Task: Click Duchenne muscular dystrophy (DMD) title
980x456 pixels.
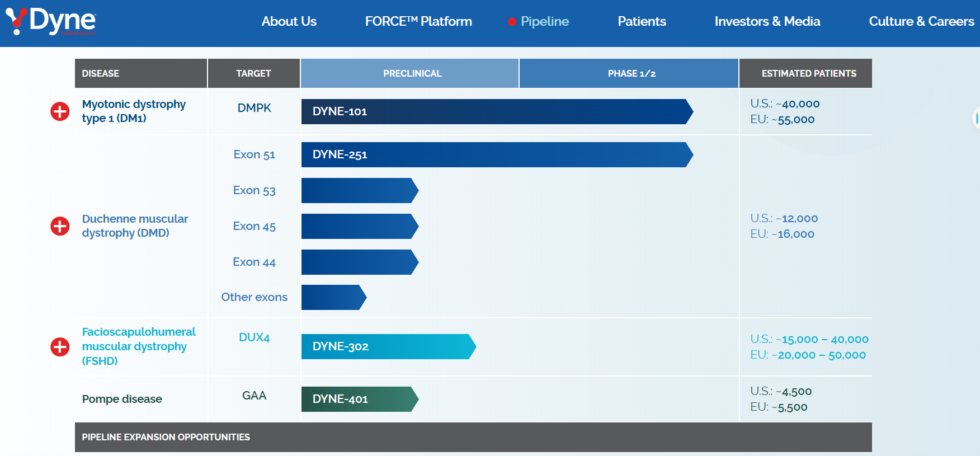Action: 135,225
